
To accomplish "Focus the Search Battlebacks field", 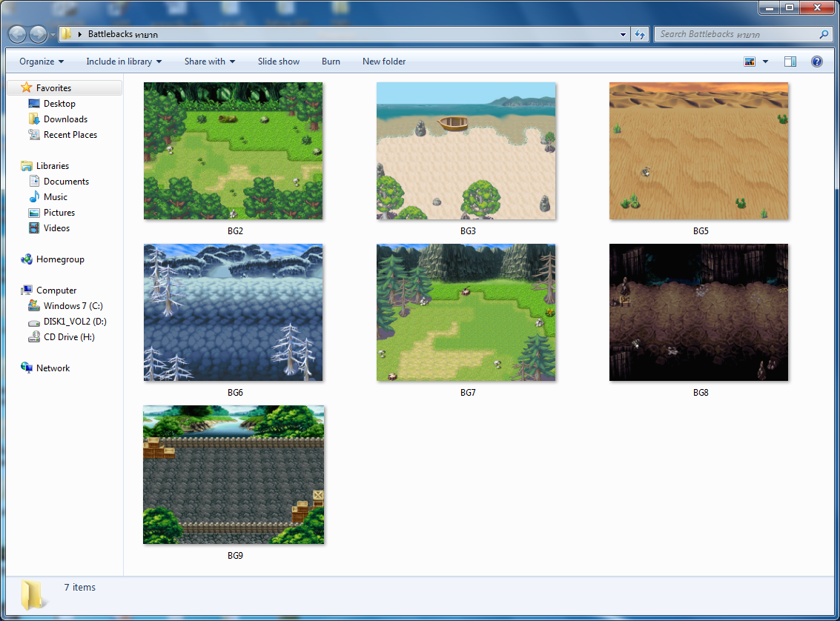I will click(737, 34).
